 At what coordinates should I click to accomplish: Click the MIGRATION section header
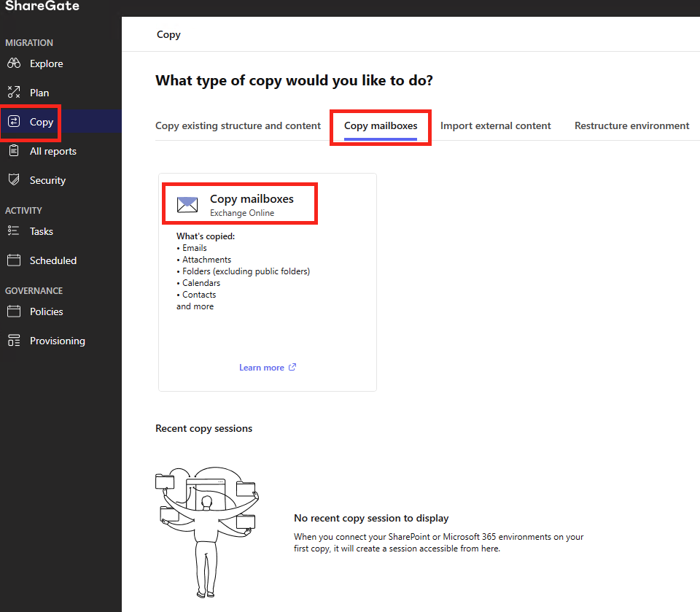pyautogui.click(x=29, y=42)
